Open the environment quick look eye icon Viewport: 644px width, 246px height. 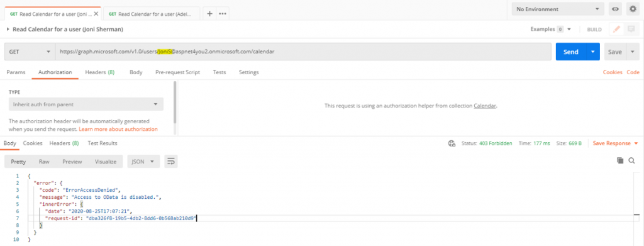click(615, 9)
